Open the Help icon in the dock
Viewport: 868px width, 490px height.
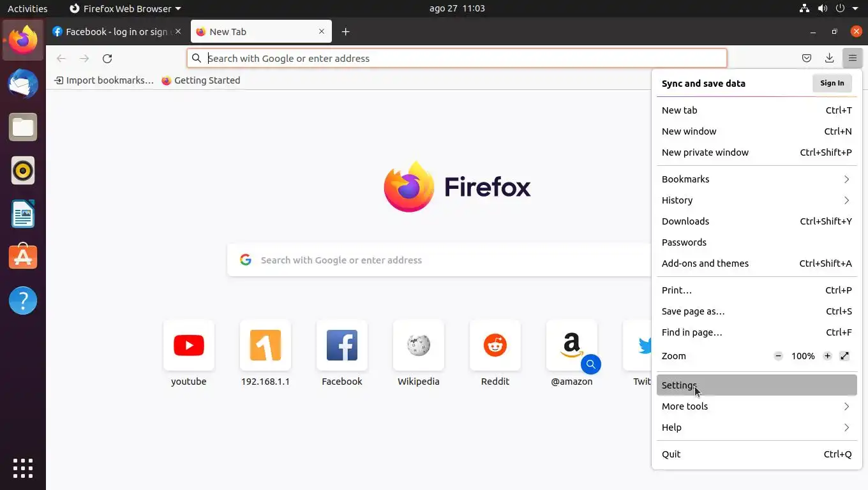(23, 301)
